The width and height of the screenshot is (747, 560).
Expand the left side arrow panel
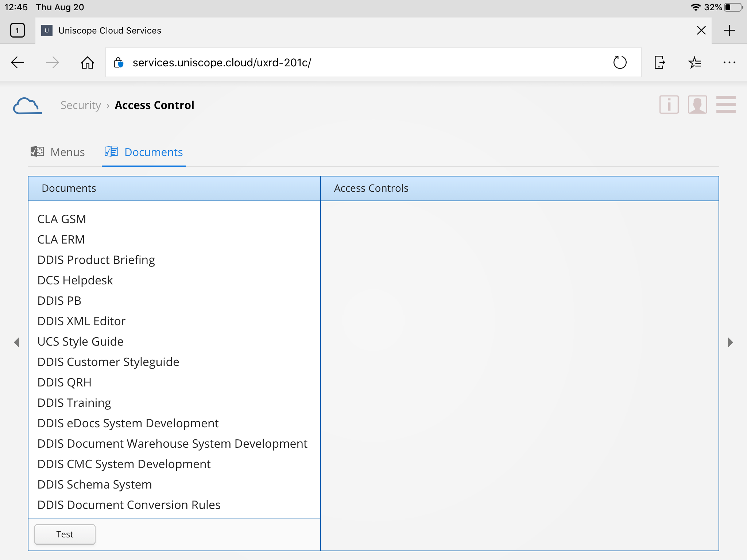tap(16, 342)
